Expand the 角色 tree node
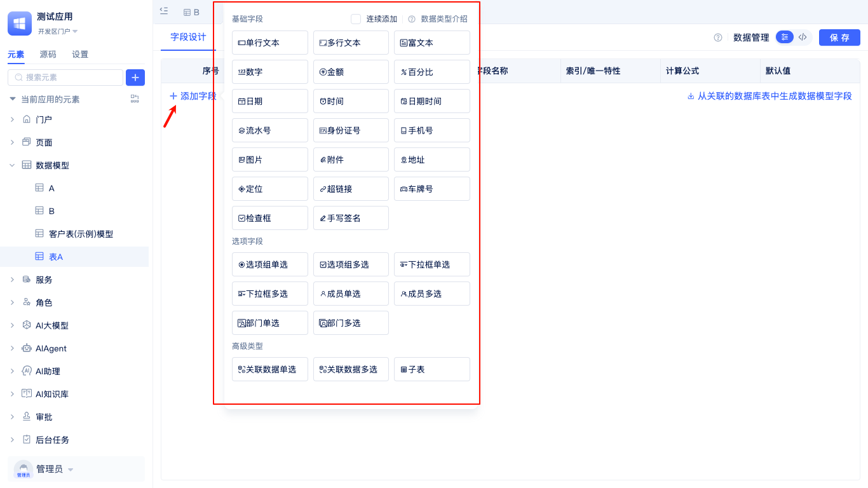 pyautogui.click(x=12, y=302)
